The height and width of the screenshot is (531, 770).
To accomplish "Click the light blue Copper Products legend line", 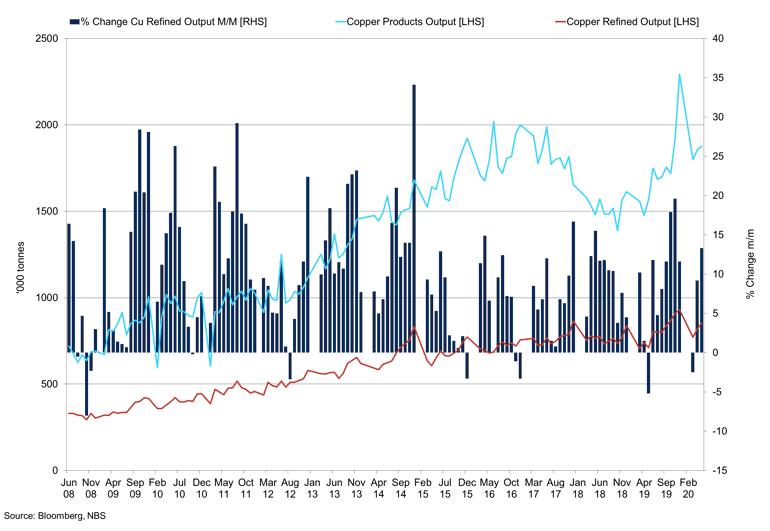I will [x=340, y=22].
